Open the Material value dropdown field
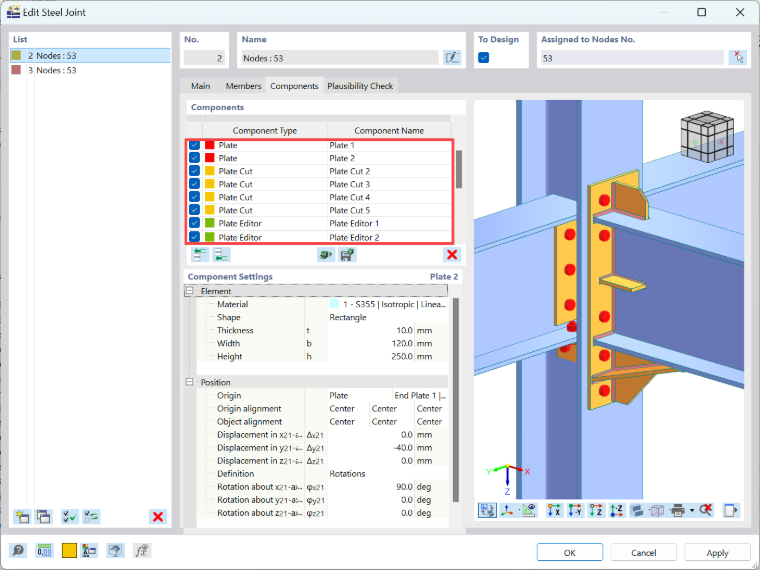Screen dimensions: 760x570 387,304
